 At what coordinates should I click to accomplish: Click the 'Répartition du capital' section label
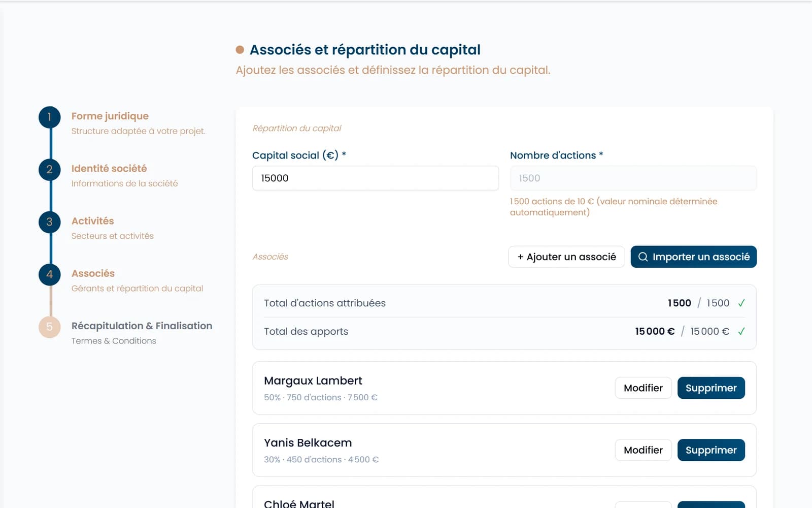(297, 129)
